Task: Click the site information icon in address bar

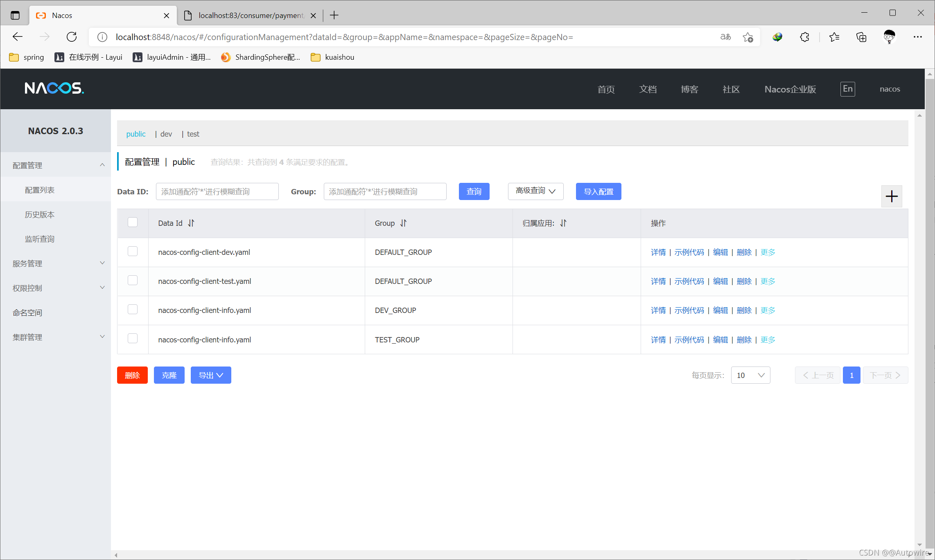Action: [102, 37]
